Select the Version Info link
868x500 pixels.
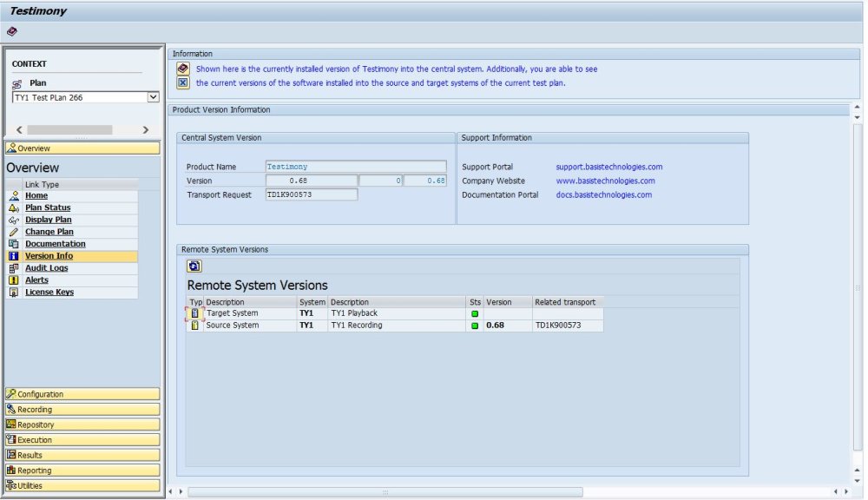49,256
